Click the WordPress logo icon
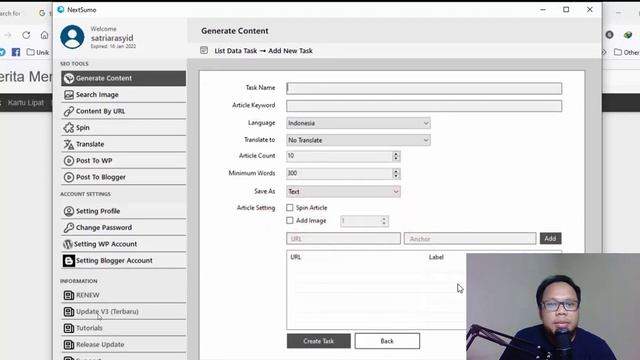The image size is (640, 360). click(68, 244)
